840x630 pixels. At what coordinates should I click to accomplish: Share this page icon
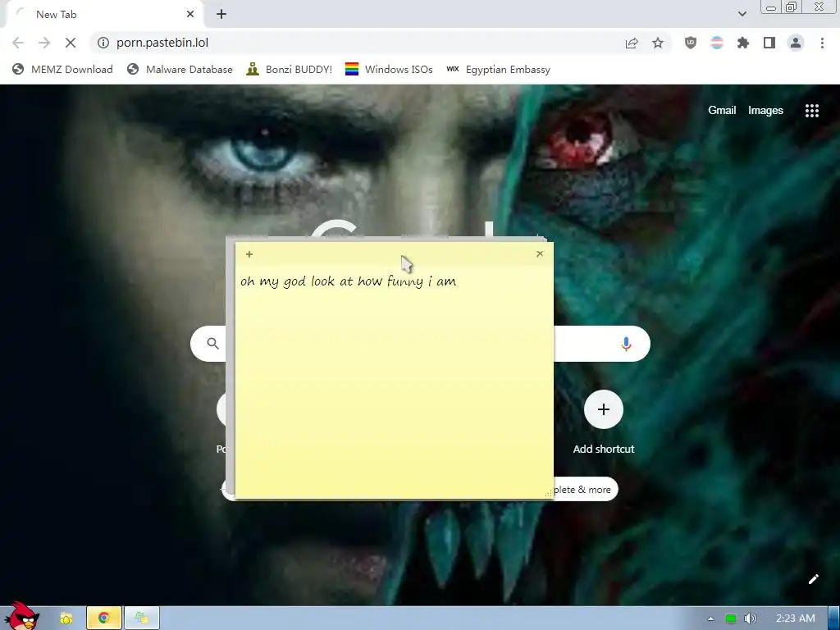(x=632, y=43)
